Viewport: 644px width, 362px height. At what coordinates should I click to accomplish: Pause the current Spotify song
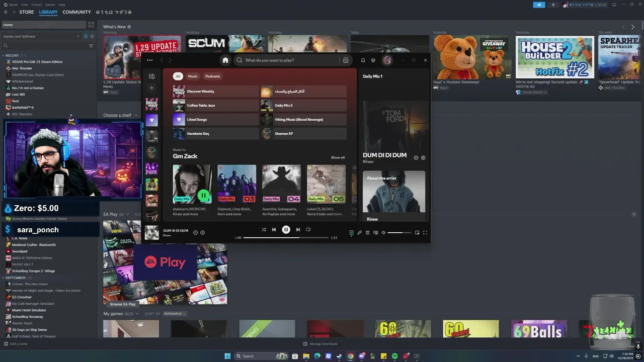[x=286, y=229]
